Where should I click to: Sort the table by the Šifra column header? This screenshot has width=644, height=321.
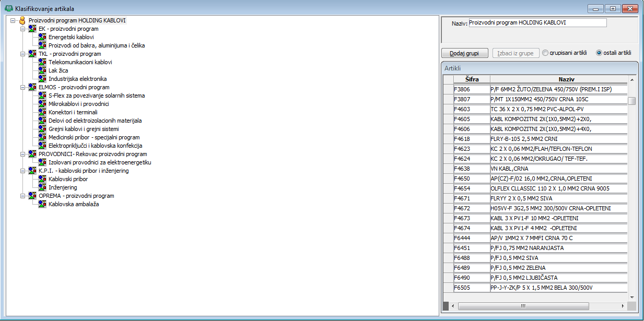[472, 79]
